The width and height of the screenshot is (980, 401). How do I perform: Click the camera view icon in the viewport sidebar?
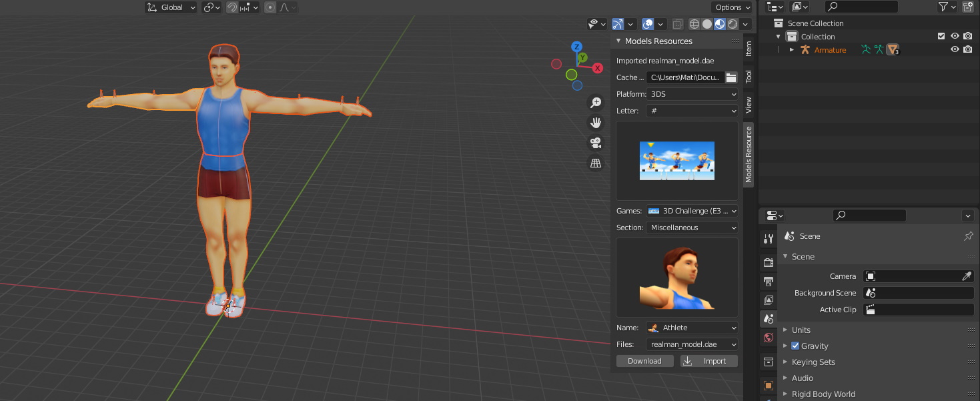tap(596, 142)
